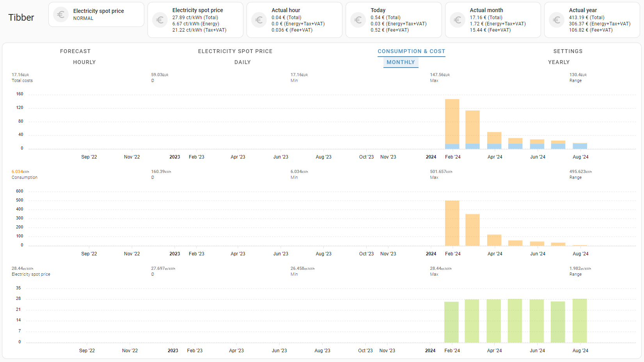The width and height of the screenshot is (644, 362).
Task: Click the 21.22 ct/kWh (Tax+VAT) line
Action: coord(199,30)
